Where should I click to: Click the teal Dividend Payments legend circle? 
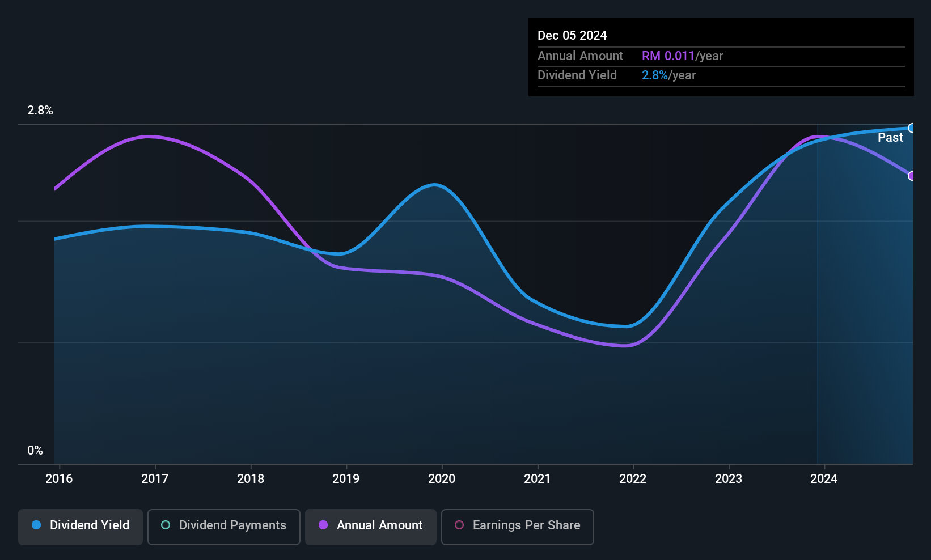point(166,525)
